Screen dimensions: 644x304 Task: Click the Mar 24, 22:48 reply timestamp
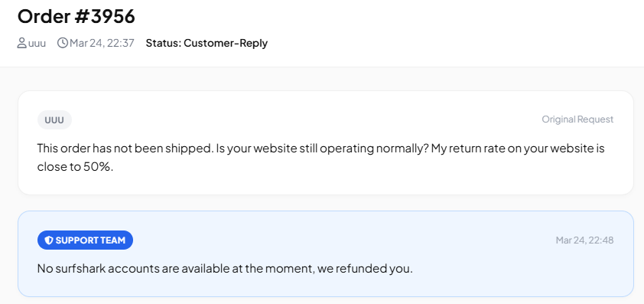[x=584, y=240]
